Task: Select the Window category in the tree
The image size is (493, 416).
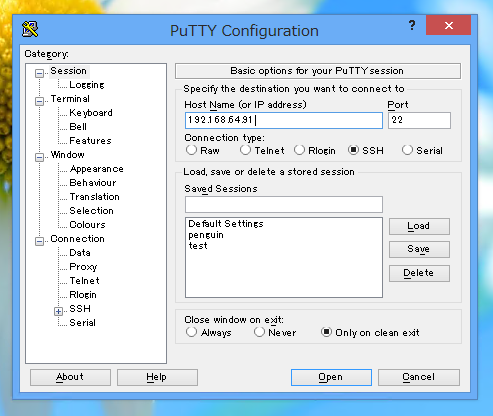Action: click(67, 155)
